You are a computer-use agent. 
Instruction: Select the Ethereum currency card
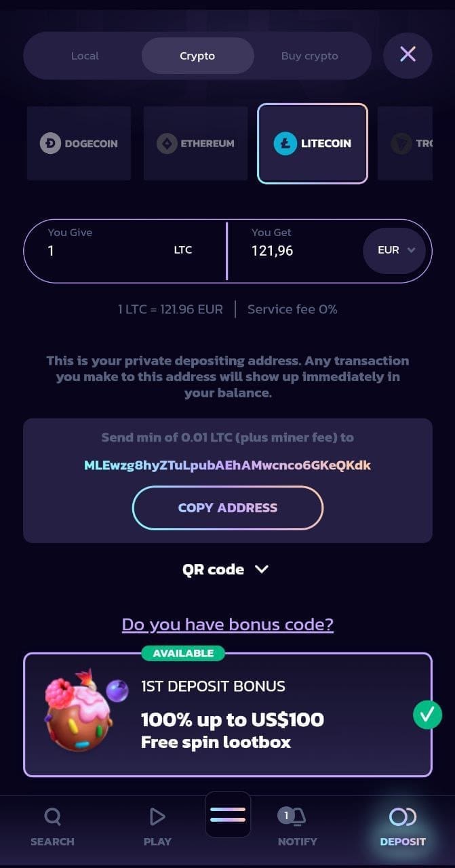(196, 143)
